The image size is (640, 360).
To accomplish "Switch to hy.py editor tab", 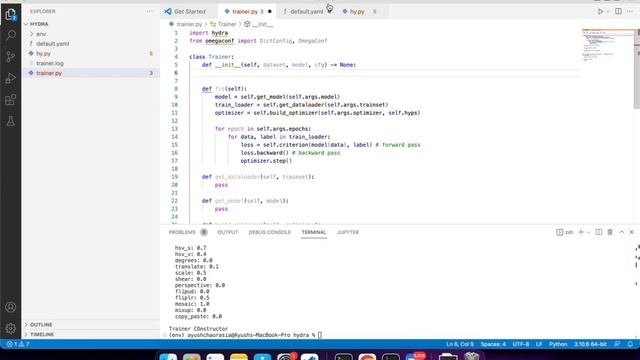I will 357,11.
